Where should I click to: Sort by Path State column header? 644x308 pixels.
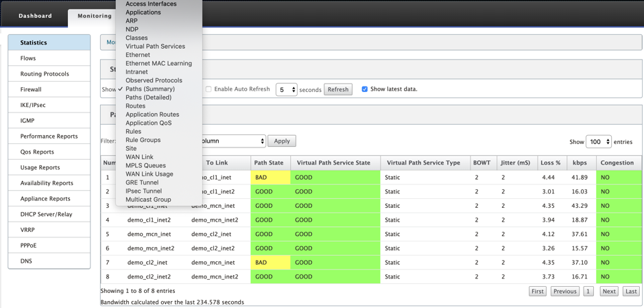(x=269, y=163)
